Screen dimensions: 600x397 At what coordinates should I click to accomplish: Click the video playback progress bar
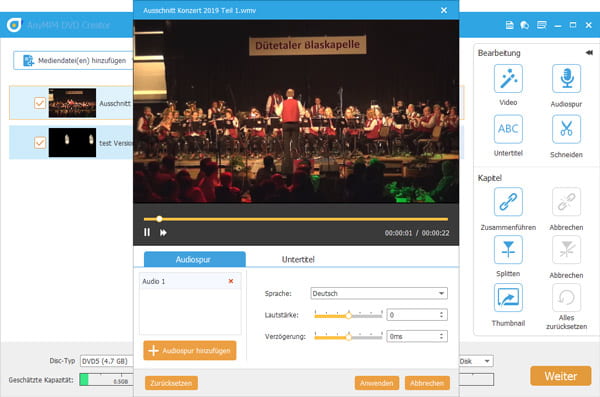pyautogui.click(x=296, y=219)
